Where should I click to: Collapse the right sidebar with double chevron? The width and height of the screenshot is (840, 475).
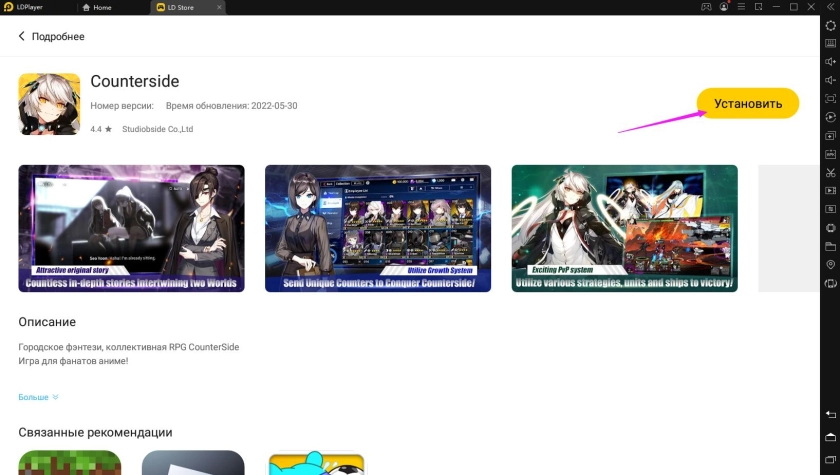click(830, 7)
